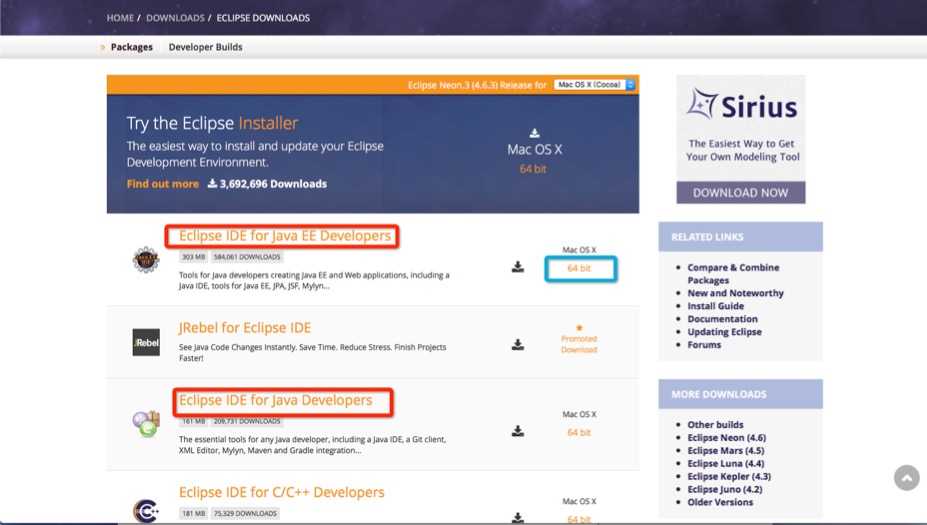Open the Other builds link
This screenshot has width=927, height=525.
pyautogui.click(x=715, y=424)
